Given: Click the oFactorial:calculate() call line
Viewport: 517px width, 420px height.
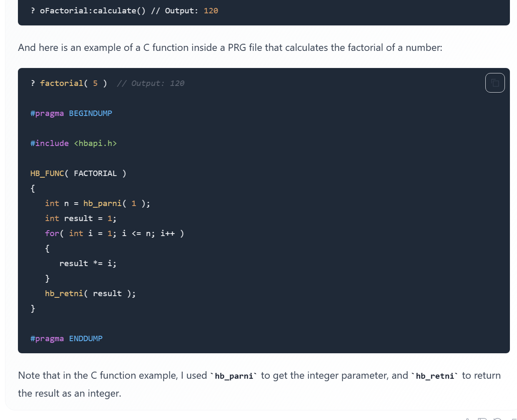Looking at the screenshot, I should pyautogui.click(x=93, y=11).
